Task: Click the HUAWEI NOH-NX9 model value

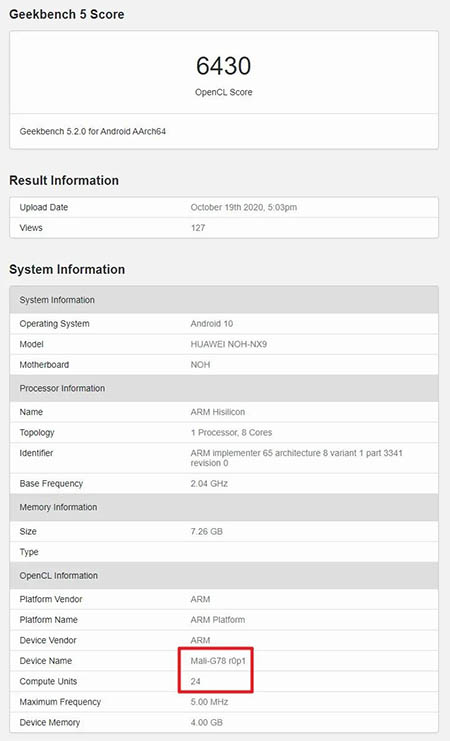Action: pos(228,344)
